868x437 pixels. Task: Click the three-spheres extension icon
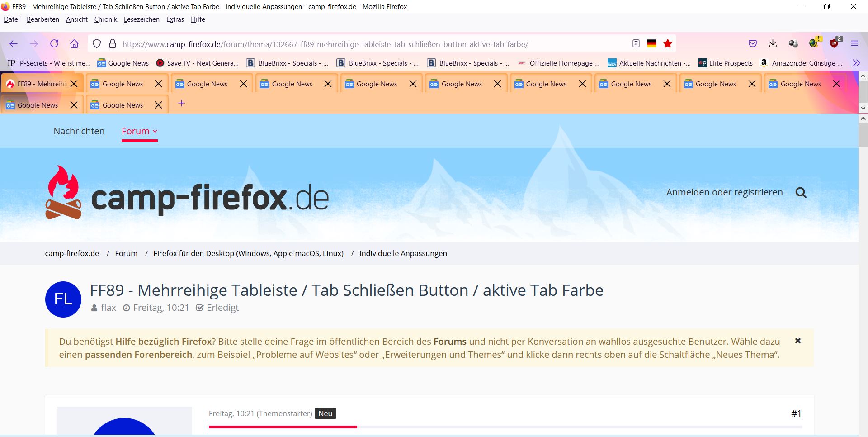tap(793, 44)
